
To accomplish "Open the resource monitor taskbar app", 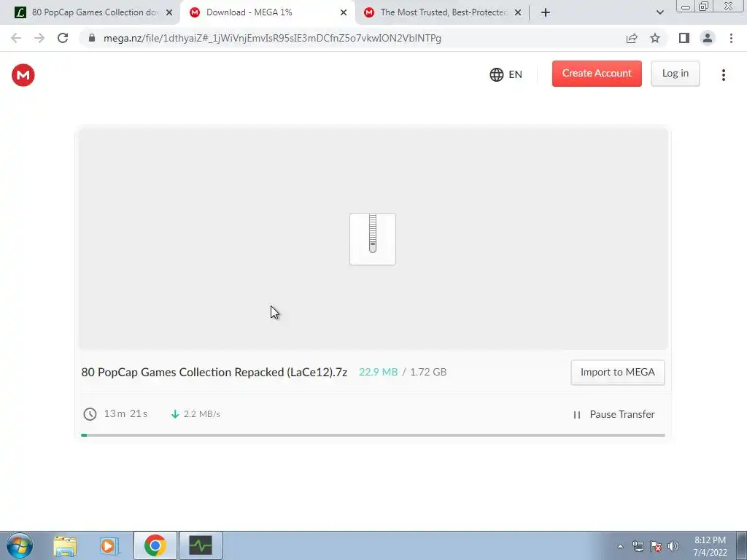I will (x=201, y=545).
